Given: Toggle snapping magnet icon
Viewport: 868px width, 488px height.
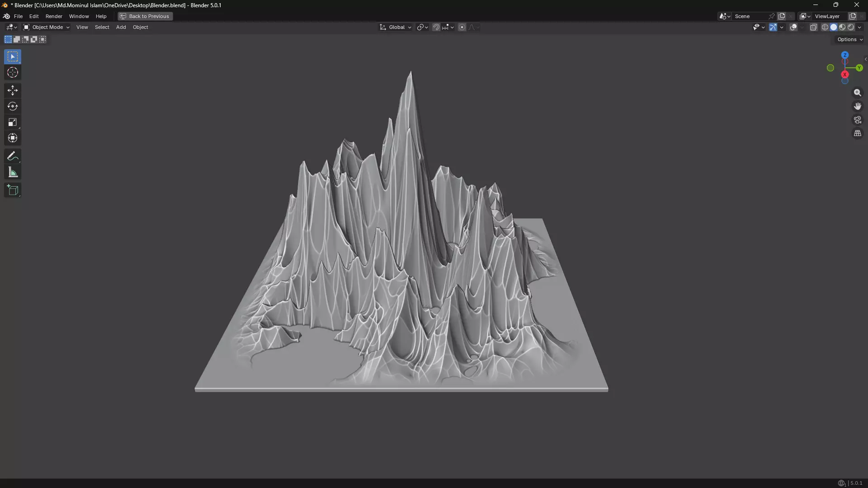Looking at the screenshot, I should tap(436, 27).
